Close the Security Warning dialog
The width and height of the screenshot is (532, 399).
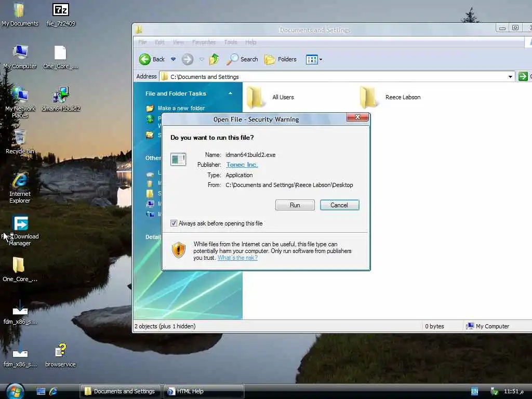coord(357,117)
